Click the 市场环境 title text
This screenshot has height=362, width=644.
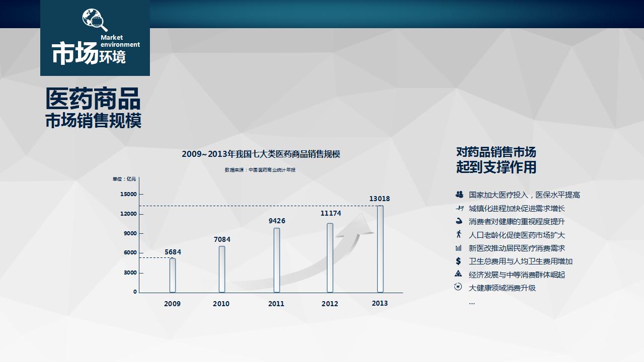[89, 54]
